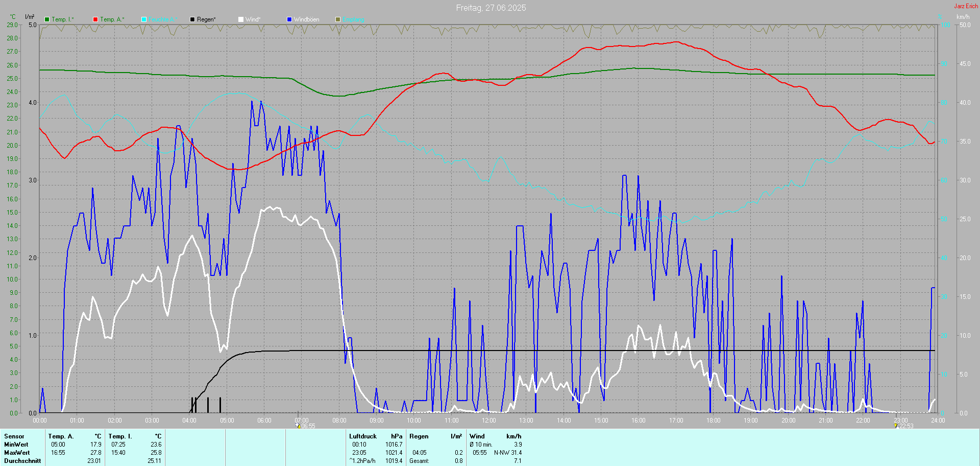Click the 'Luftdruck' column header
Image resolution: width=980 pixels, height=466 pixels.
click(x=363, y=436)
